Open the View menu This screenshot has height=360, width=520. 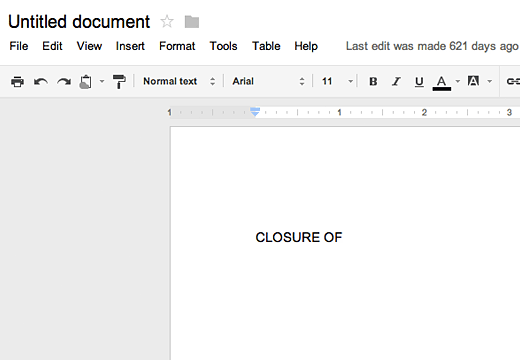pyautogui.click(x=89, y=46)
